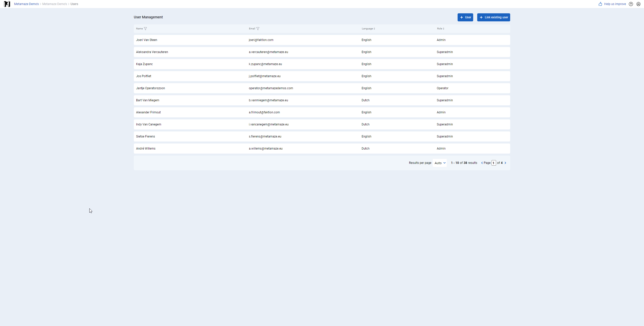644x326 pixels.
Task: Click the page number input field
Action: 494,163
